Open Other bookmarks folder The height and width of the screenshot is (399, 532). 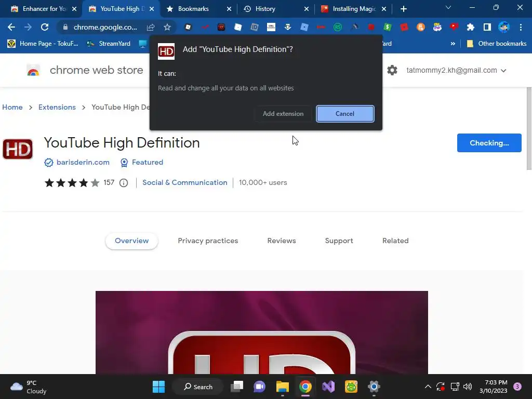(x=497, y=44)
